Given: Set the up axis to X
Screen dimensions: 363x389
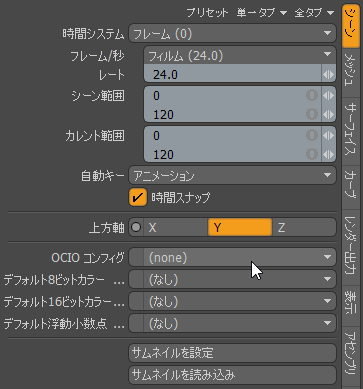Looking at the screenshot, I should pyautogui.click(x=176, y=227).
